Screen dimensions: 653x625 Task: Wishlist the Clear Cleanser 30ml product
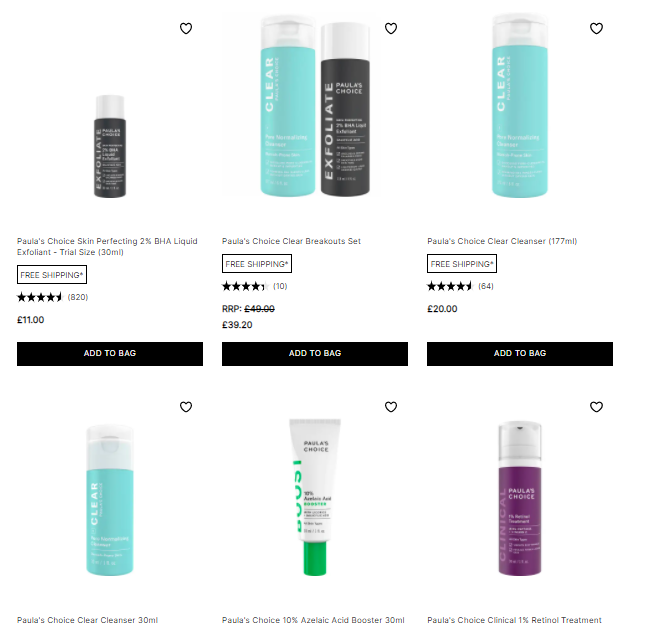point(186,407)
